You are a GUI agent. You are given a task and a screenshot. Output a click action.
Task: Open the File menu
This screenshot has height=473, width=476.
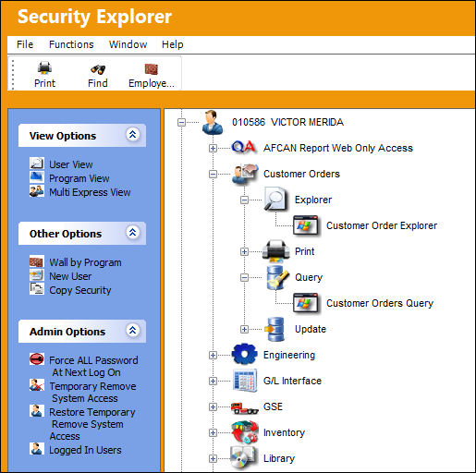(25, 44)
